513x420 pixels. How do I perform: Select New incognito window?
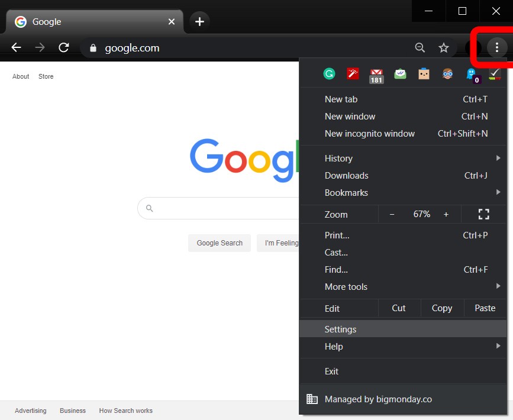click(x=370, y=134)
